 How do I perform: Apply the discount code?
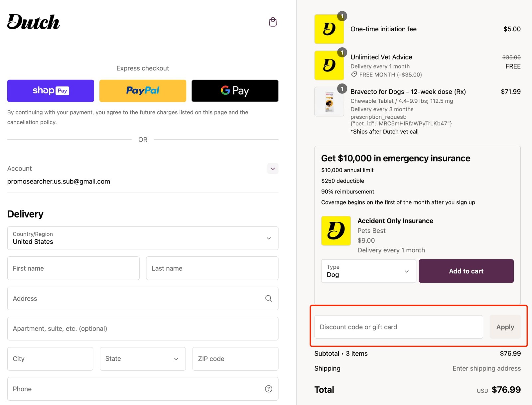(505, 327)
